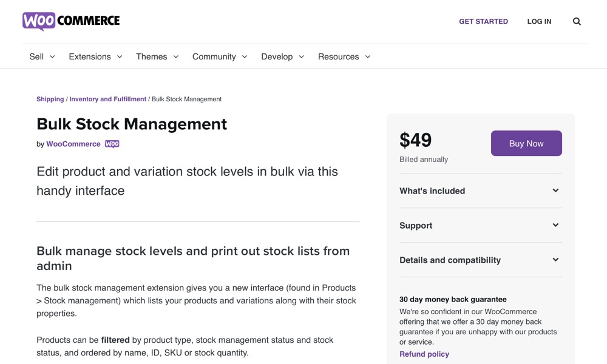
Task: Click the 30 day money back guarantee heading
Action: pos(453,300)
